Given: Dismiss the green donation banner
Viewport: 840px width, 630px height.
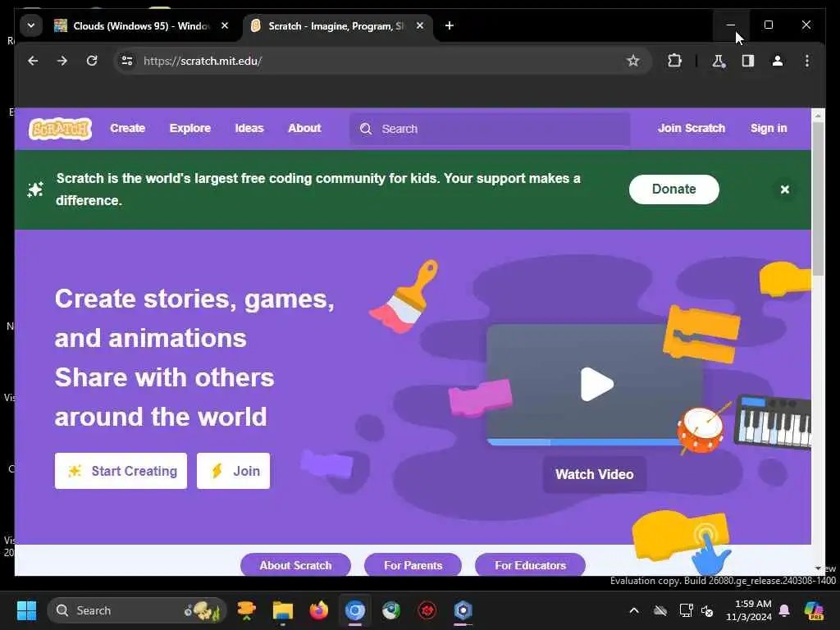Looking at the screenshot, I should (785, 189).
